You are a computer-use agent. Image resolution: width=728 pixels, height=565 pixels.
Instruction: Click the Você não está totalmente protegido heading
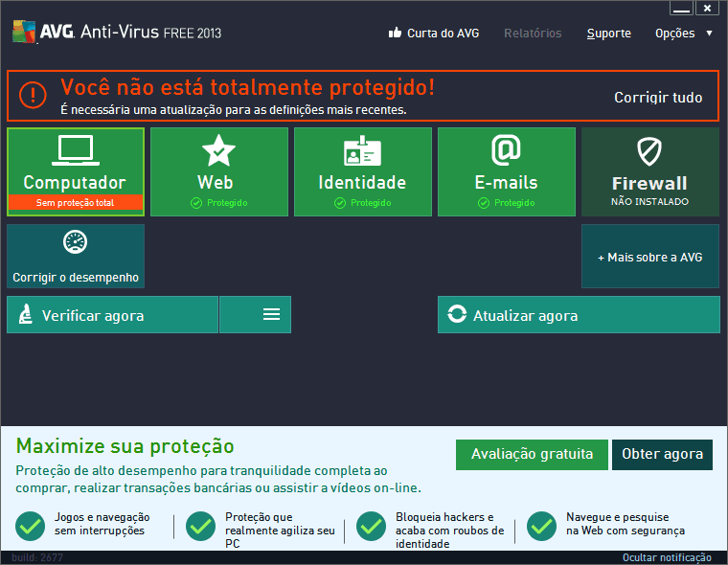(247, 87)
